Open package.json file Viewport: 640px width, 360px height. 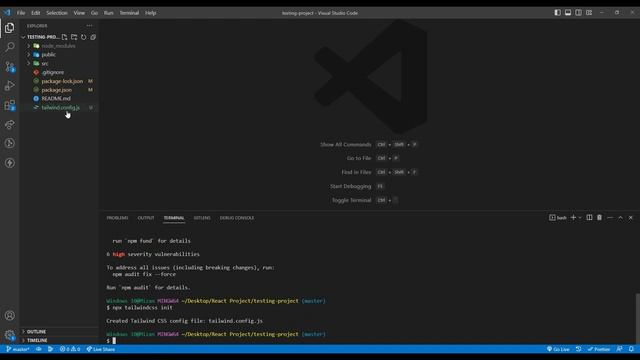pos(58,90)
